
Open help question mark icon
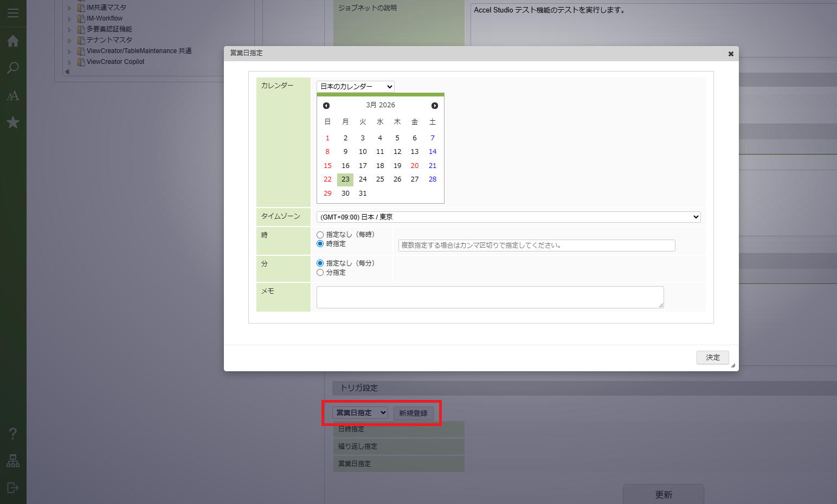pyautogui.click(x=13, y=434)
